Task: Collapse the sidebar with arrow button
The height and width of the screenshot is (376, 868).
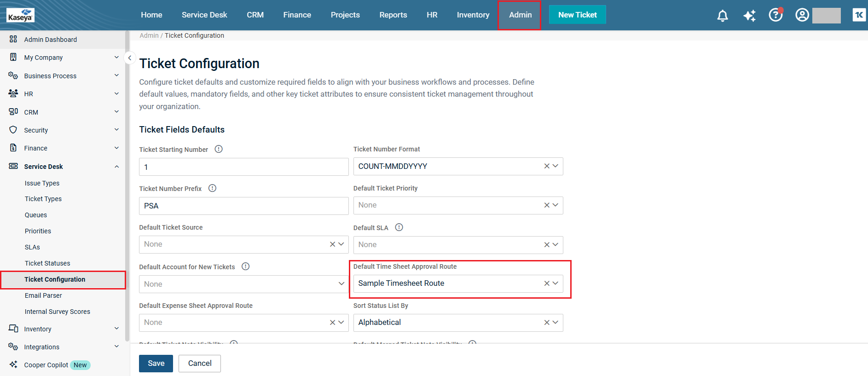Action: pos(130,58)
